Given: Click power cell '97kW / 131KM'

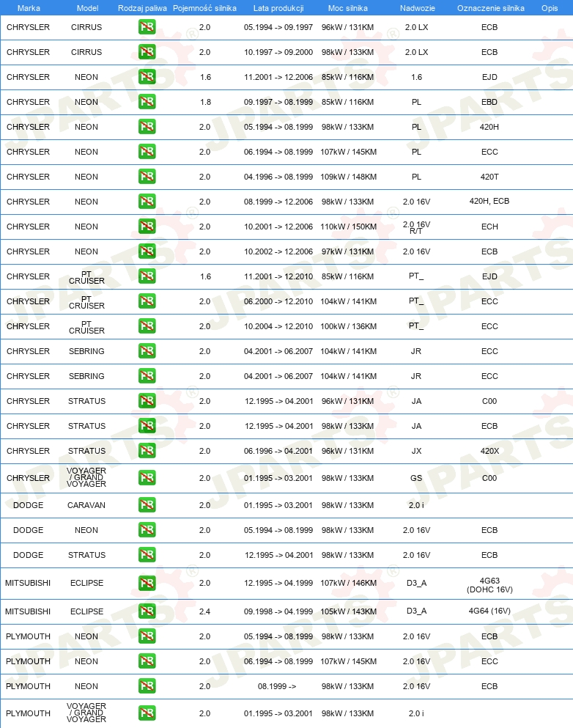Looking at the screenshot, I should pyautogui.click(x=348, y=251).
